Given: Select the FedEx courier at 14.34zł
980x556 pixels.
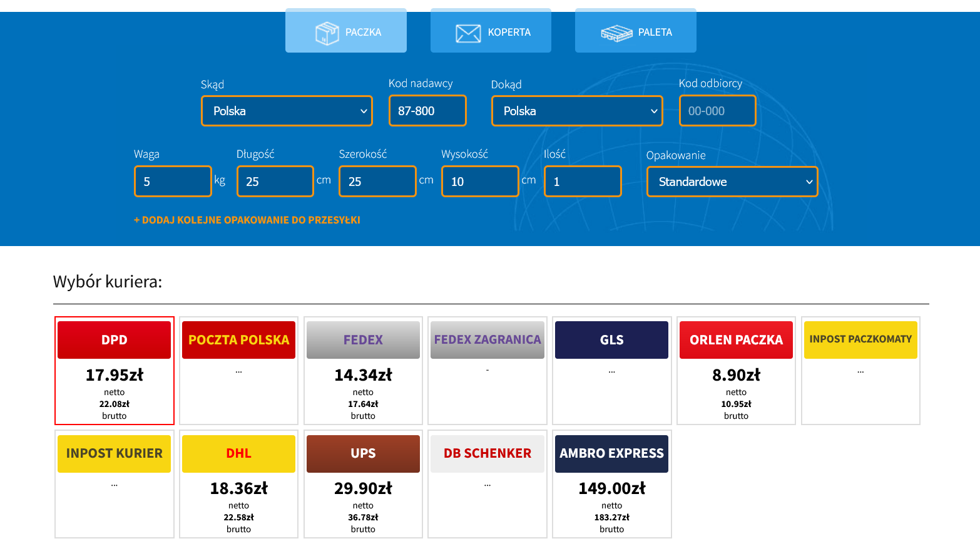Looking at the screenshot, I should click(x=363, y=370).
